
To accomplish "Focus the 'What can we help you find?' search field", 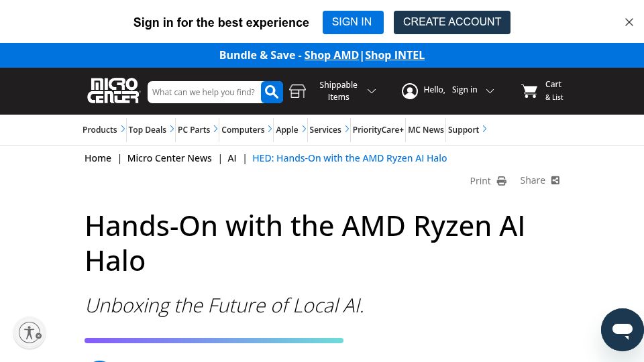I will click(204, 92).
